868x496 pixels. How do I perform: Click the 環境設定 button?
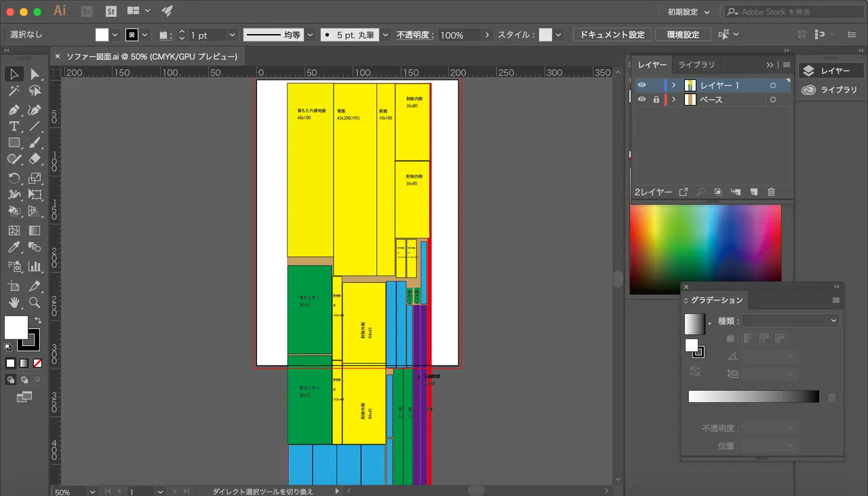(683, 35)
